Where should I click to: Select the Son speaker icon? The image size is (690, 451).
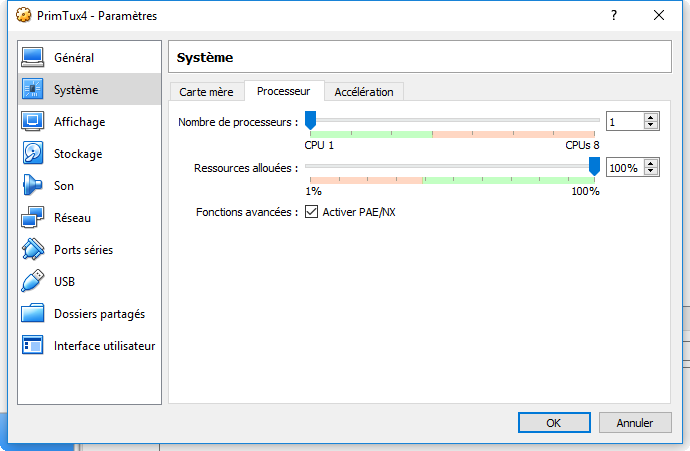[33, 185]
